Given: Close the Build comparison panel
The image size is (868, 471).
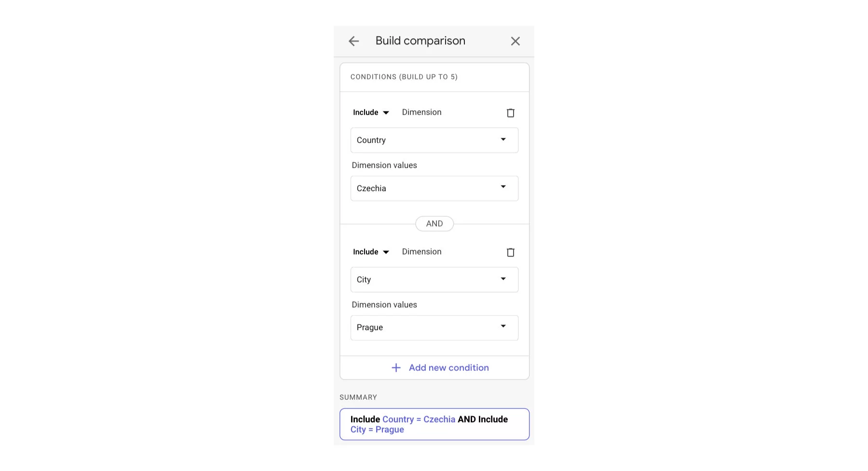Looking at the screenshot, I should (x=515, y=42).
